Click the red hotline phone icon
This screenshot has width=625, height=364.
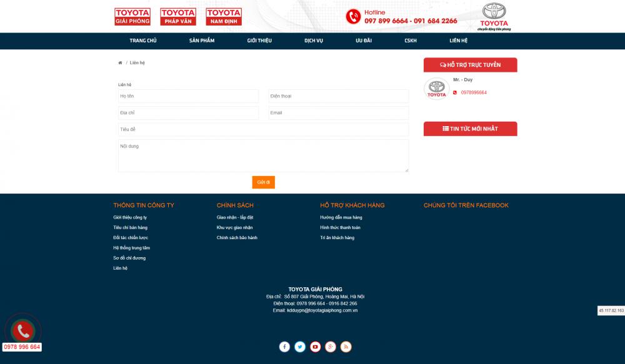click(x=353, y=16)
